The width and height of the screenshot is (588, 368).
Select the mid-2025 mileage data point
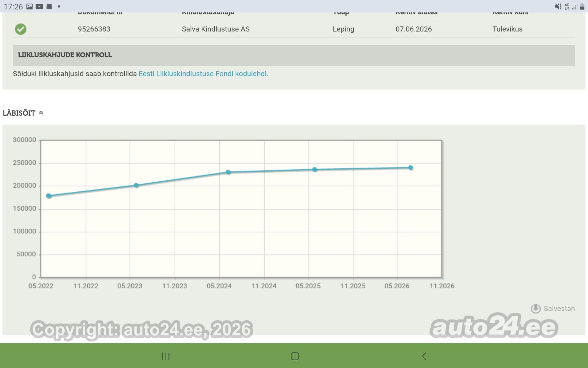click(315, 170)
